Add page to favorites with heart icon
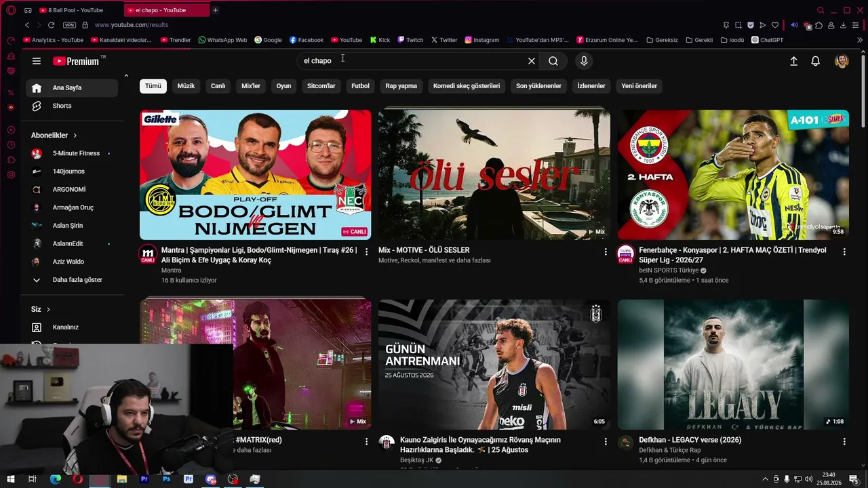 (x=775, y=25)
